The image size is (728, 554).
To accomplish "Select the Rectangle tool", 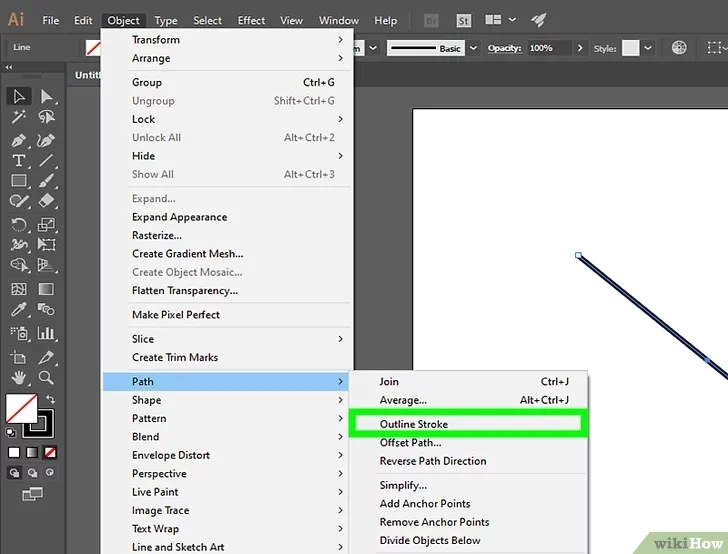I will pyautogui.click(x=19, y=181).
